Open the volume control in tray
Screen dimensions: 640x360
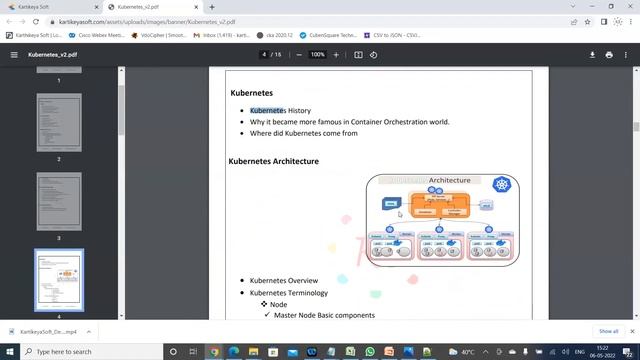coord(565,352)
